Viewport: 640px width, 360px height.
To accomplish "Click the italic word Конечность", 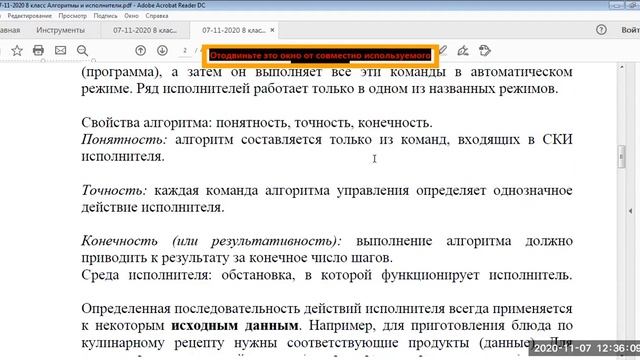I will 119,241.
